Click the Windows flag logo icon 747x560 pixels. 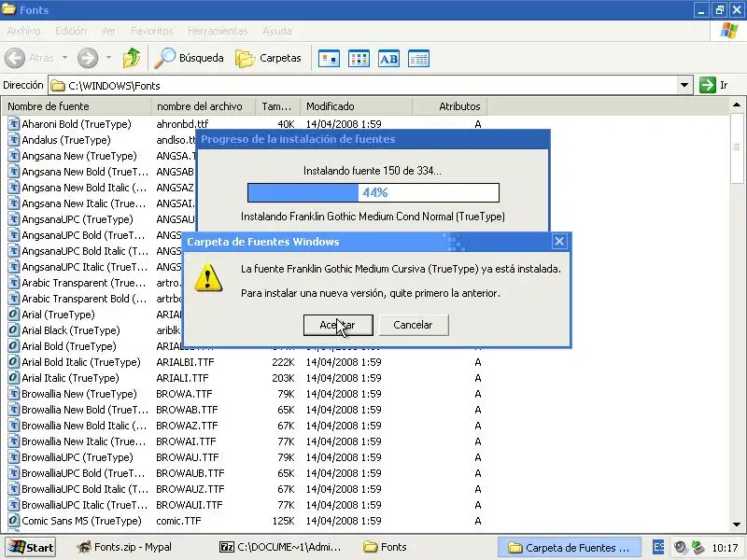coord(729,31)
